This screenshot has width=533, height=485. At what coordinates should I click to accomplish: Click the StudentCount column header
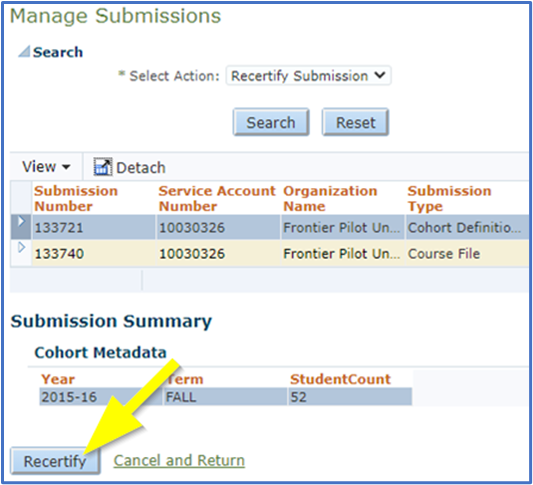point(340,379)
